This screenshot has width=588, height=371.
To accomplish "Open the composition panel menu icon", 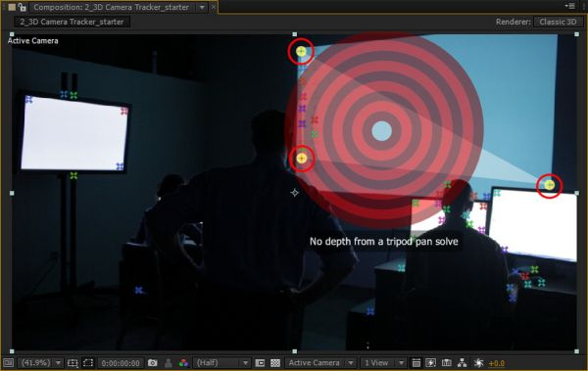I will (570, 6).
